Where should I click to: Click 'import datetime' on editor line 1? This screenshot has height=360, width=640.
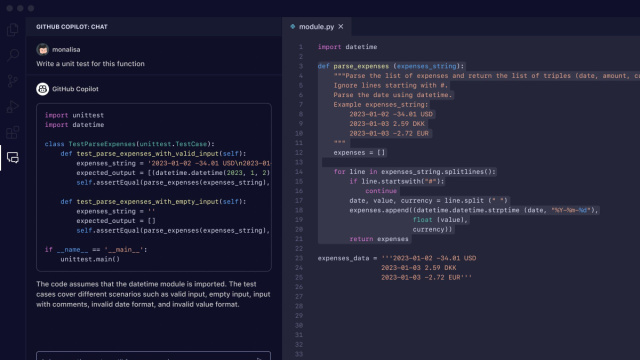coord(347,47)
